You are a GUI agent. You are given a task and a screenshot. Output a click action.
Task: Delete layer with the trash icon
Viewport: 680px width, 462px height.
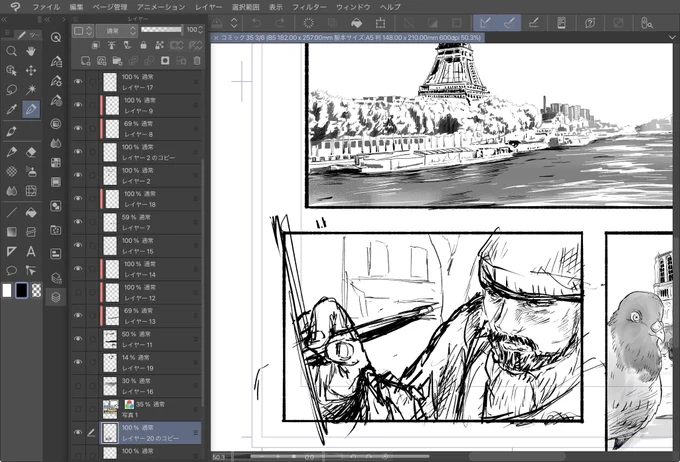(197, 61)
